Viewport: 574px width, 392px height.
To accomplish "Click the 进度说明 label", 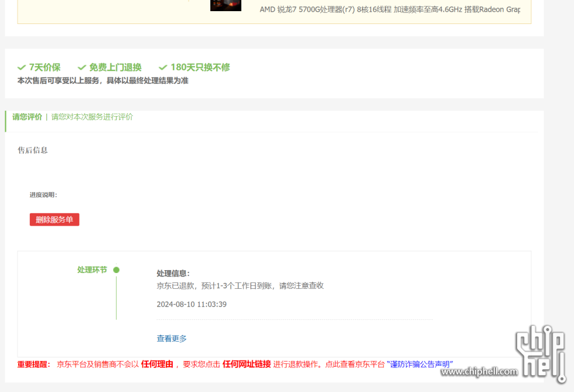I will click(43, 195).
